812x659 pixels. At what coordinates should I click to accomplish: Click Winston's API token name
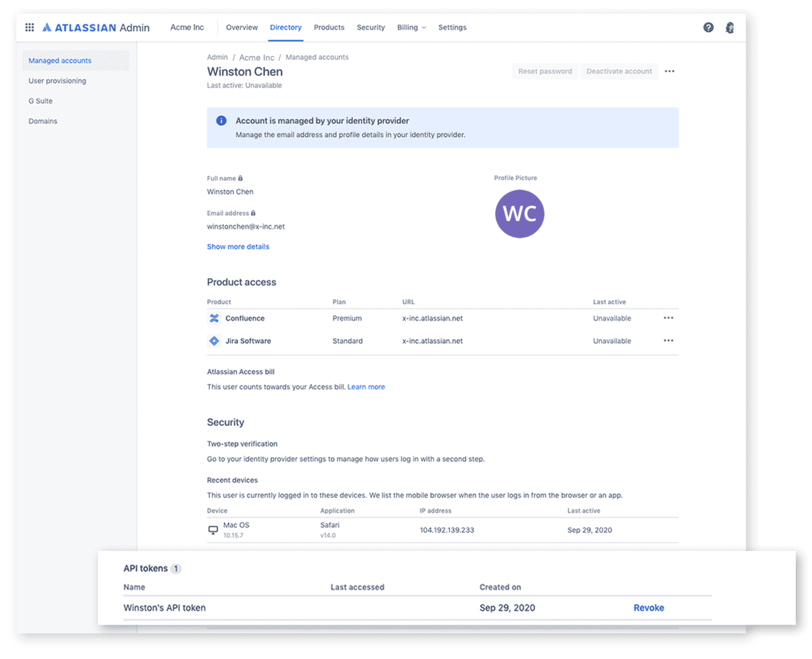[165, 608]
